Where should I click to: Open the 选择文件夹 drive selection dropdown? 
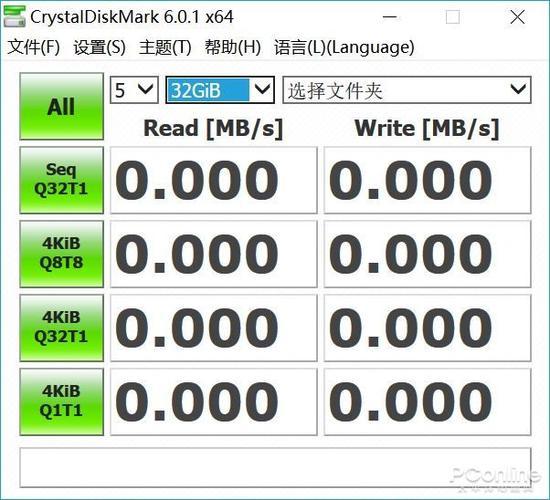click(407, 90)
